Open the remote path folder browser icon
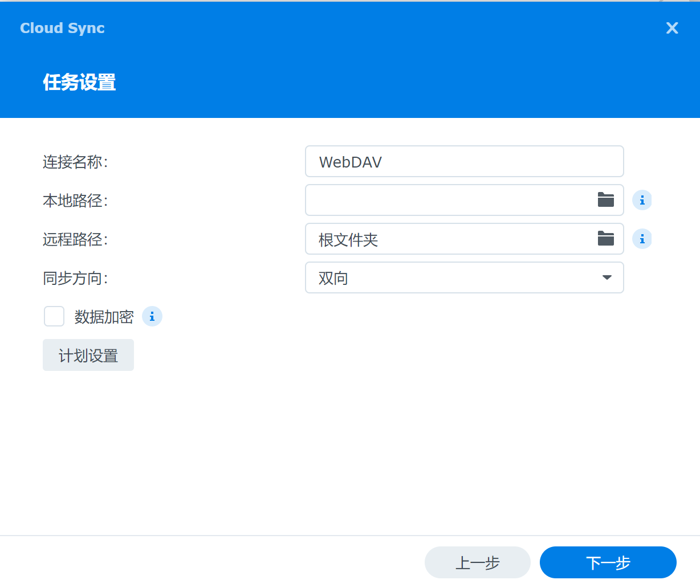Viewport: 700px width, 588px height. (605, 239)
